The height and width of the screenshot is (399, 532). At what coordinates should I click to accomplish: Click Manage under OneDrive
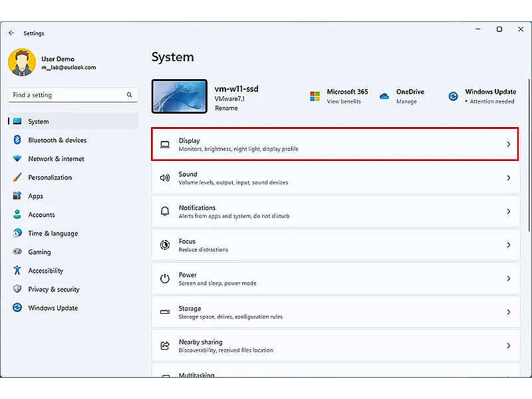406,102
